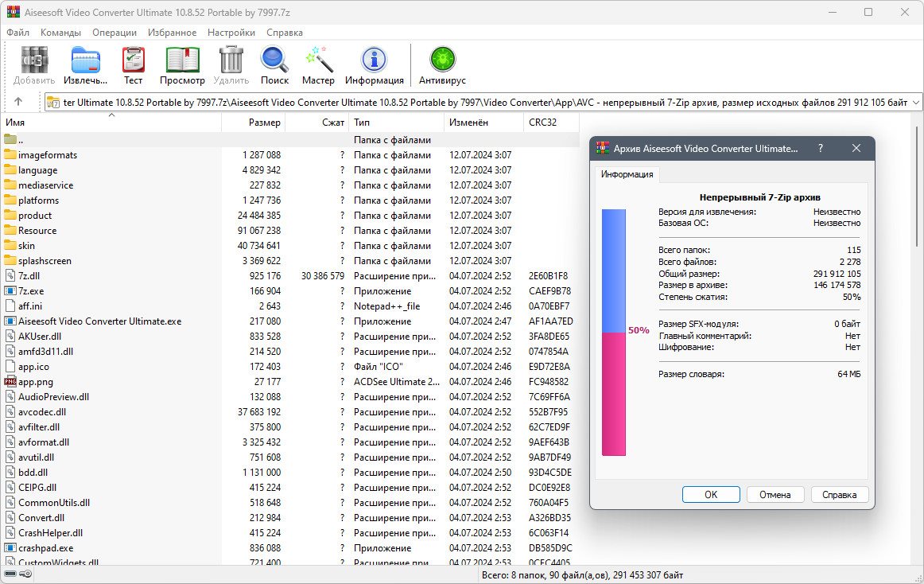Open the Файл menu

(17, 33)
